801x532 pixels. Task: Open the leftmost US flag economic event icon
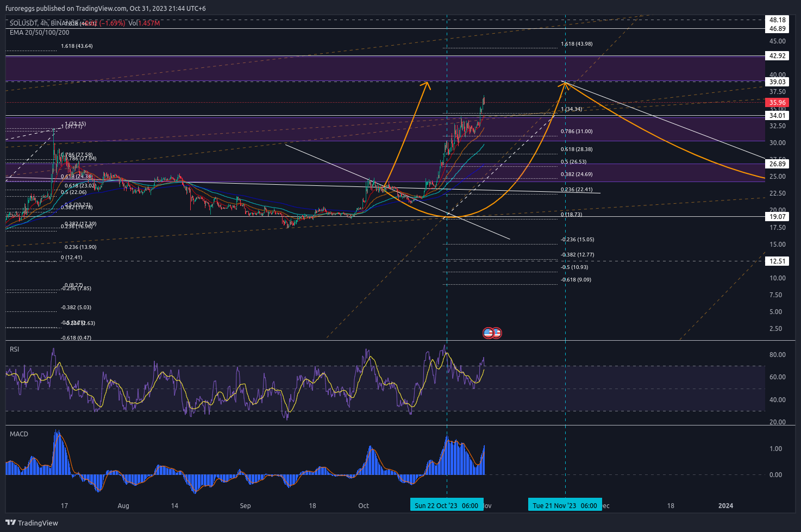pos(489,333)
